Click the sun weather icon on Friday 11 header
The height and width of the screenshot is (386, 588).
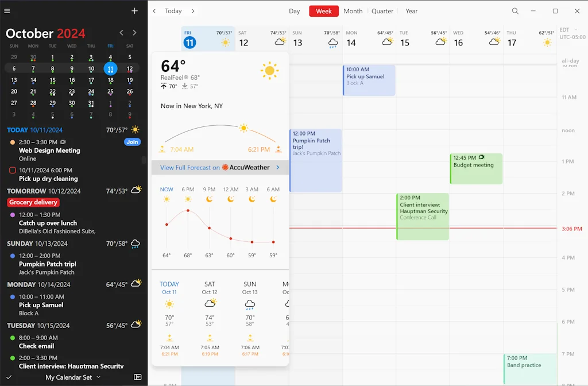point(226,43)
